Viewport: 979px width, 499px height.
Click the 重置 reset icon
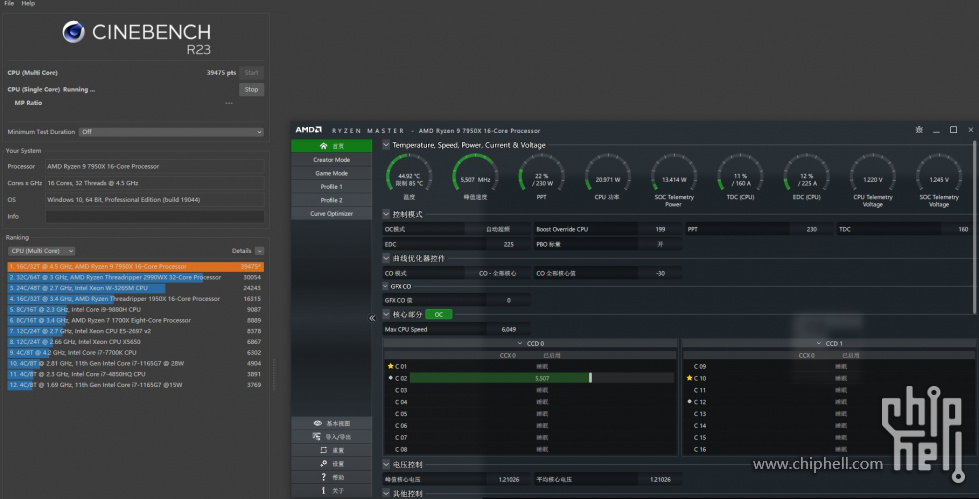[331, 450]
